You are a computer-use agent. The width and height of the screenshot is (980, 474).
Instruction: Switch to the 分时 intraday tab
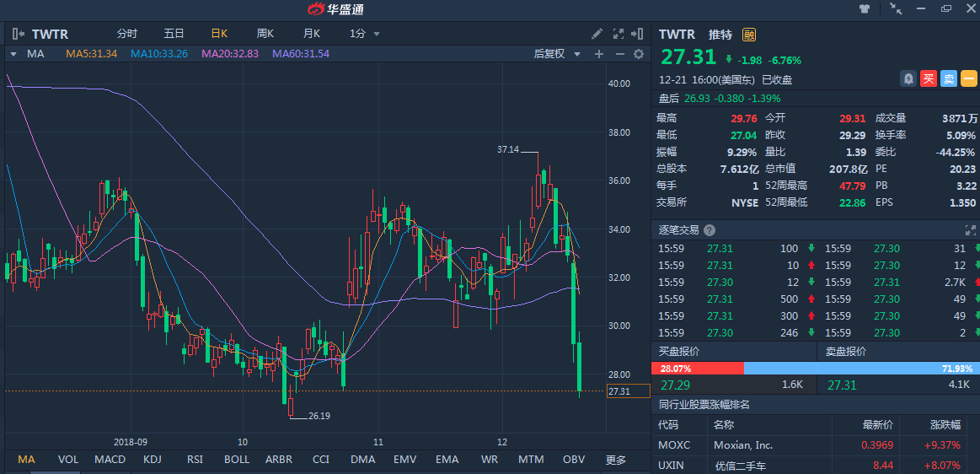(126, 34)
